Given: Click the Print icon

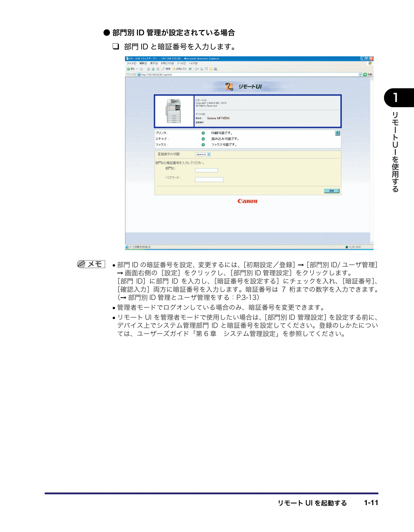Looking at the screenshot, I should pos(202,69).
